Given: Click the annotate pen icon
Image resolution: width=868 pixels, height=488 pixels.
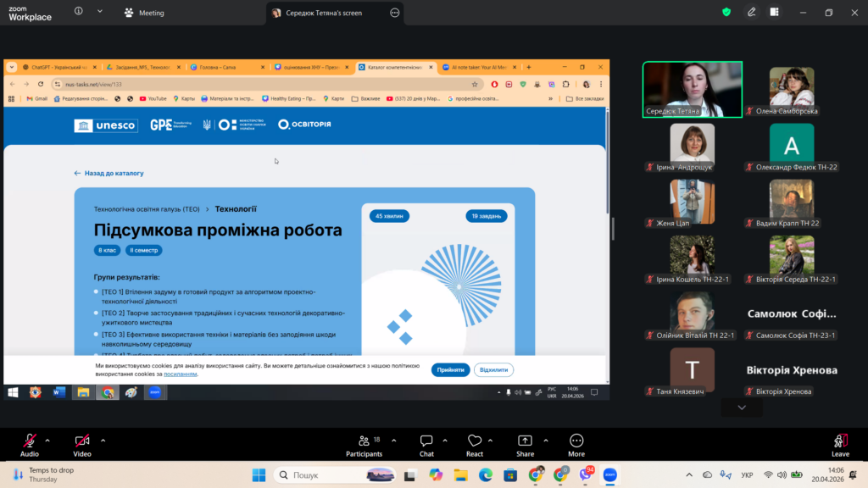Looking at the screenshot, I should [x=751, y=12].
